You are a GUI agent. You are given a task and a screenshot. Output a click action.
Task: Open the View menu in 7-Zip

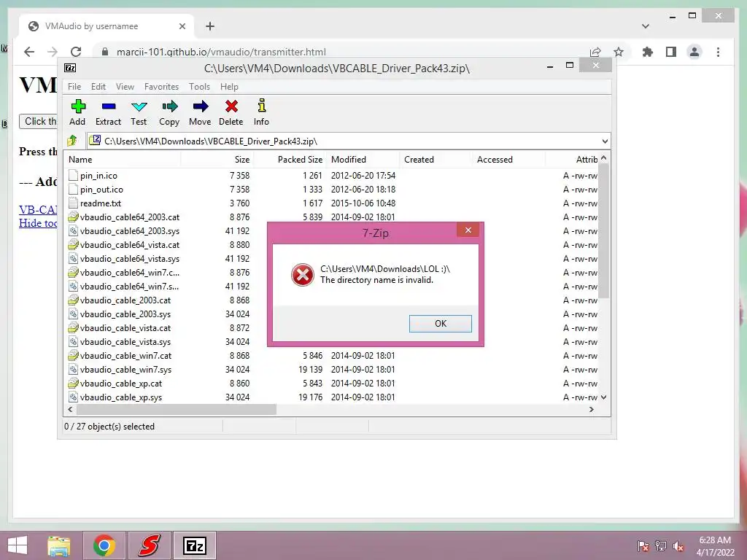click(x=125, y=87)
